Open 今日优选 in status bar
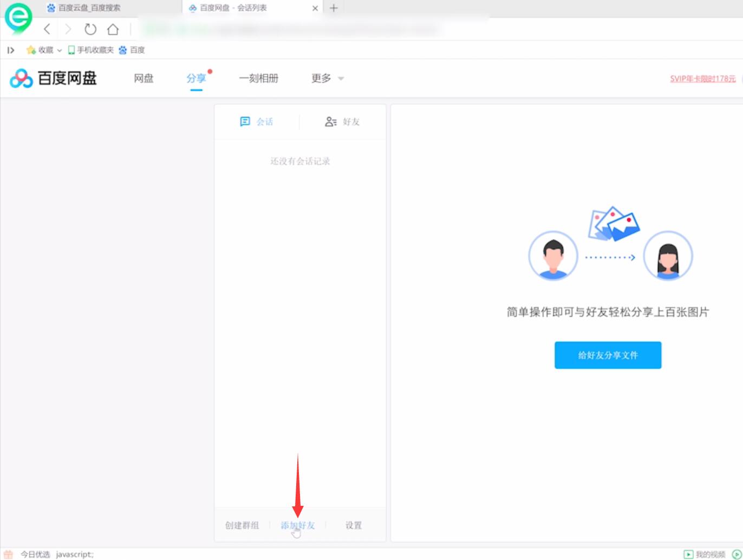This screenshot has height=560, width=743. [x=35, y=555]
